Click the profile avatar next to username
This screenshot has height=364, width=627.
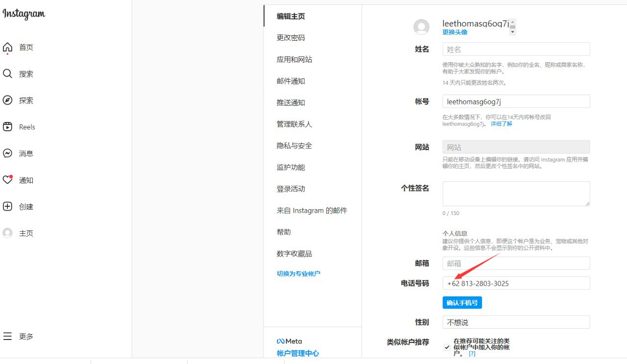pos(421,27)
